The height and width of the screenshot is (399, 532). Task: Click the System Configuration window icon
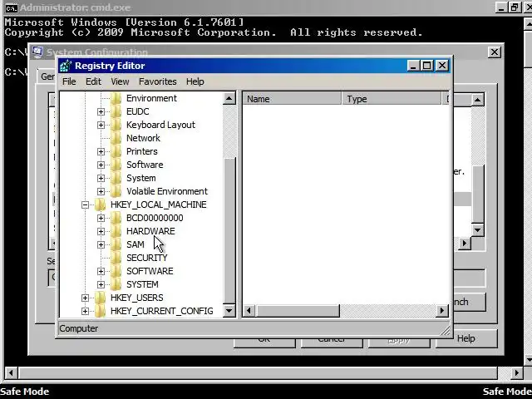[37, 52]
